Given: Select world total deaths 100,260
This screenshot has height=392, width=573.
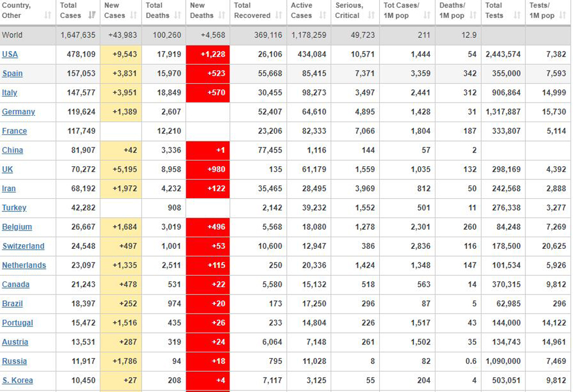Looking at the screenshot, I should 167,35.
